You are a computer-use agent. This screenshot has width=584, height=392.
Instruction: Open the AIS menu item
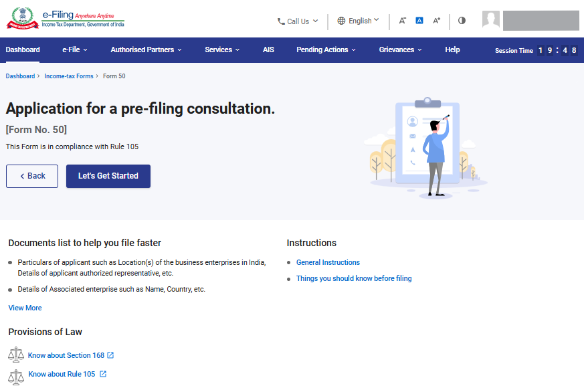(268, 50)
